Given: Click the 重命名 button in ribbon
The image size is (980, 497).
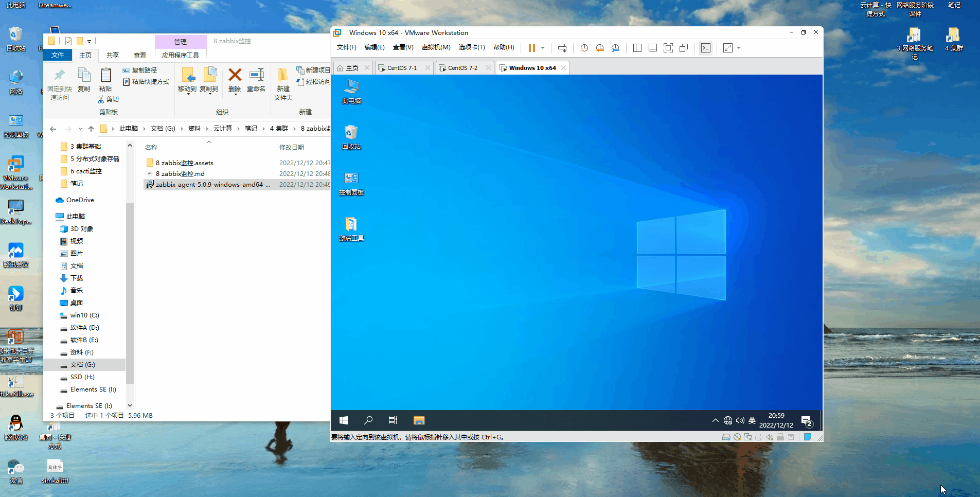Looking at the screenshot, I should (256, 80).
